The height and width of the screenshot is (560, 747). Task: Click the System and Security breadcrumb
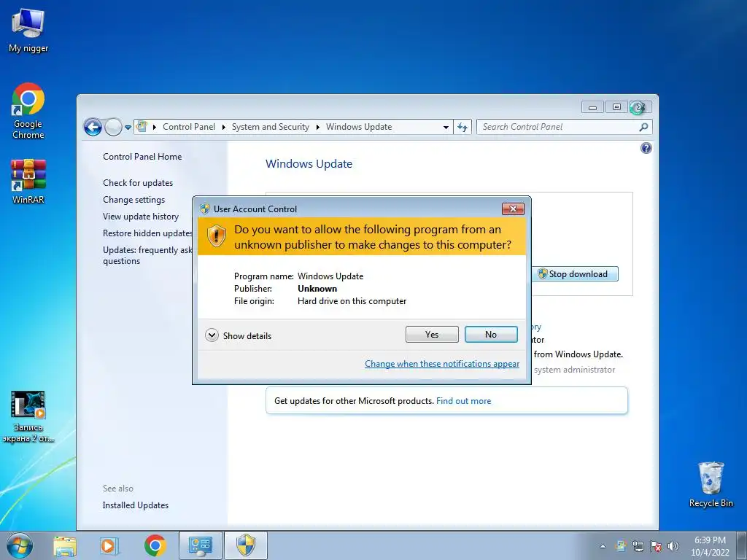click(270, 127)
